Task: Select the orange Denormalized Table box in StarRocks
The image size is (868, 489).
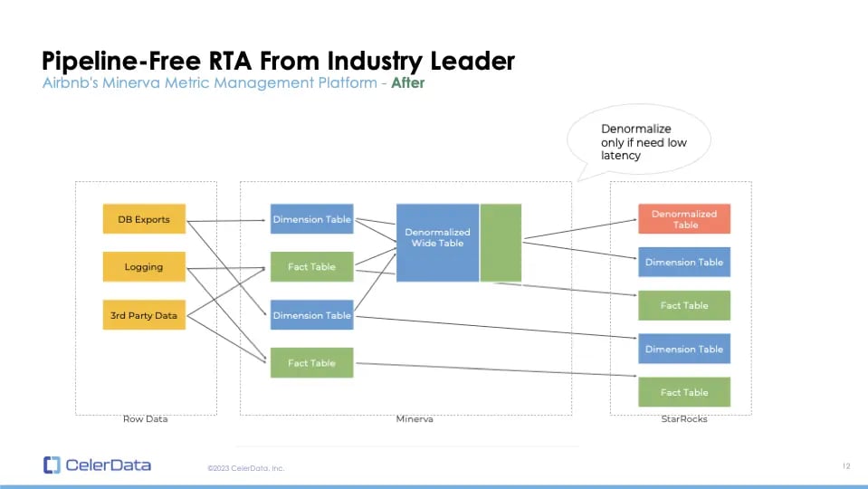Action: [x=684, y=219]
